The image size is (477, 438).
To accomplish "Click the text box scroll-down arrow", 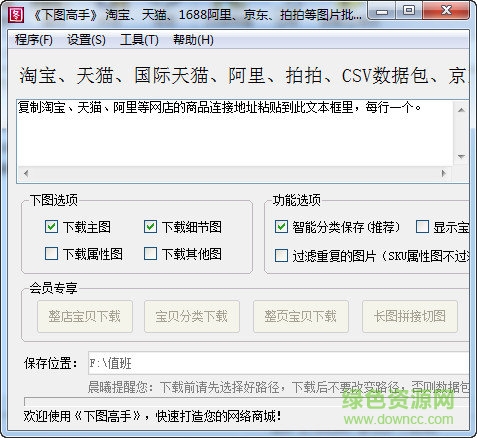I will click(461, 156).
